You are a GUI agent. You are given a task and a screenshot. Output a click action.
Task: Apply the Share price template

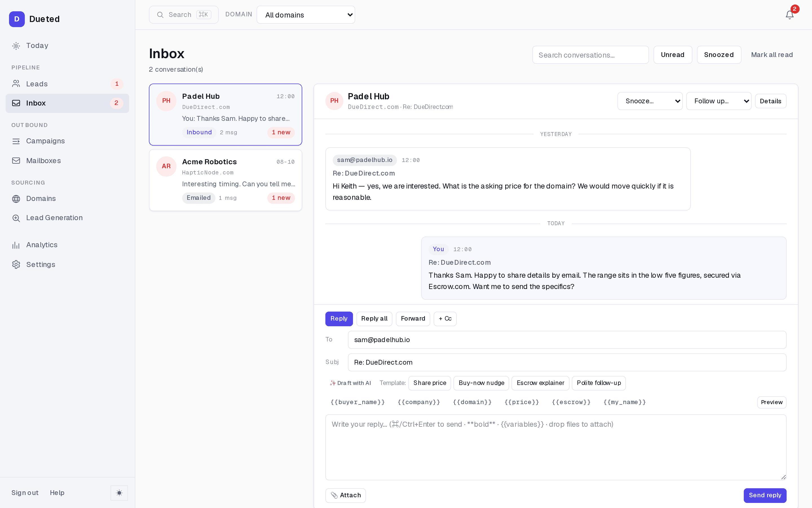429,383
